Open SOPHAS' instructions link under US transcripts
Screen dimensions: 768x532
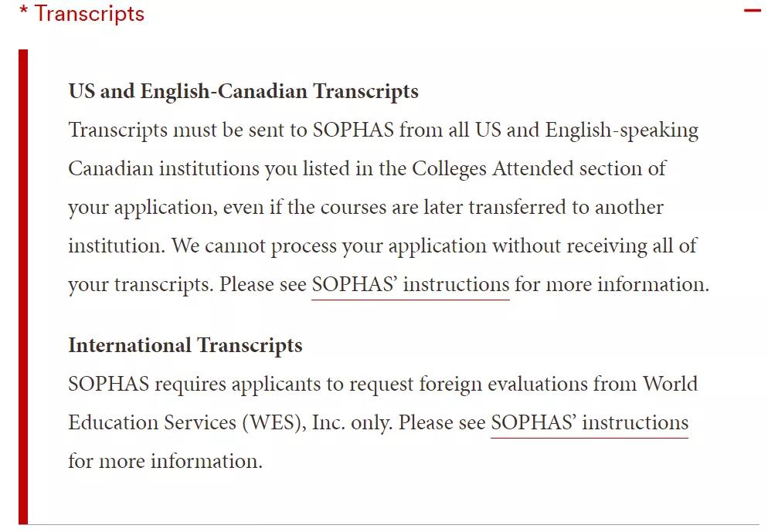[x=409, y=284]
